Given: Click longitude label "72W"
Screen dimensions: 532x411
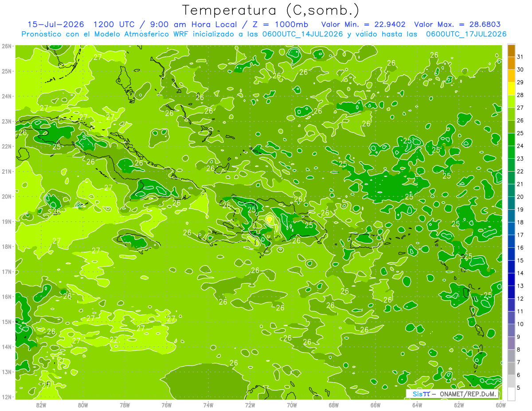Looking at the screenshot, I should tap(250, 405).
